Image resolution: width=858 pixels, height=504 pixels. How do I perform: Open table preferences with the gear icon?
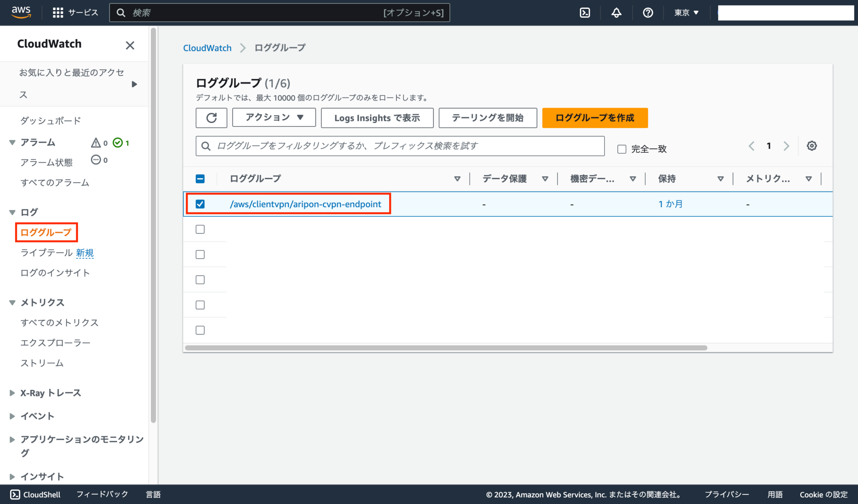(812, 146)
